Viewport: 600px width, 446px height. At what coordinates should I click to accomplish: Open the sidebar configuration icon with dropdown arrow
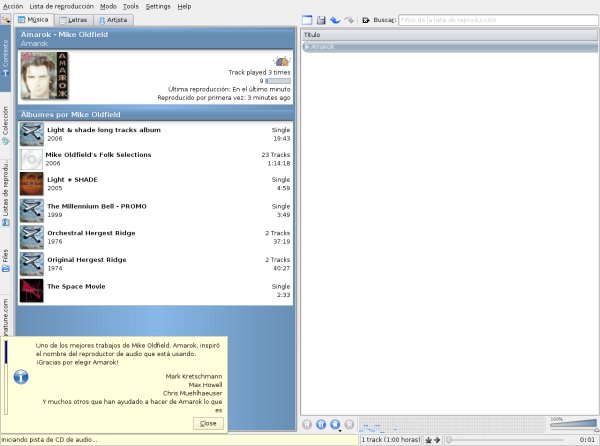click(x=5, y=19)
